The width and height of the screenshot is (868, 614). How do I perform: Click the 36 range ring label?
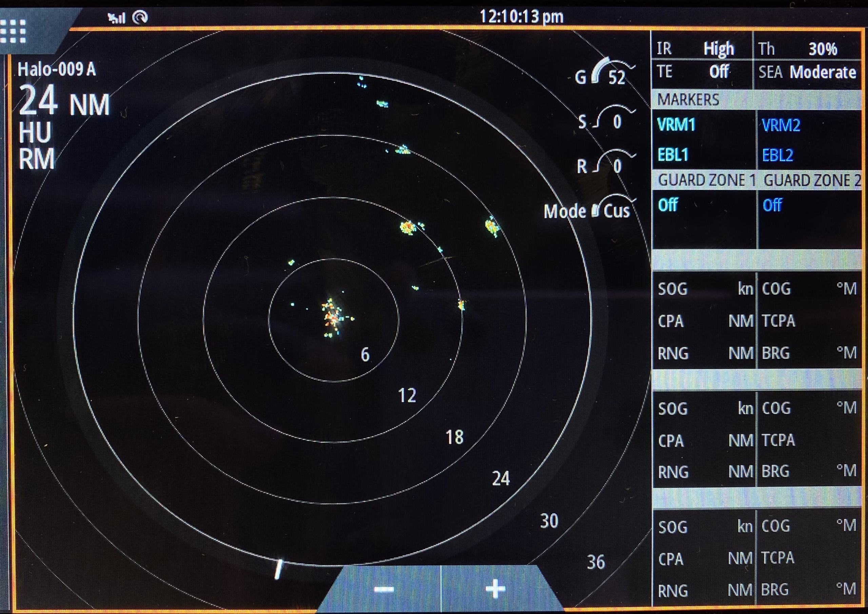[x=596, y=562]
